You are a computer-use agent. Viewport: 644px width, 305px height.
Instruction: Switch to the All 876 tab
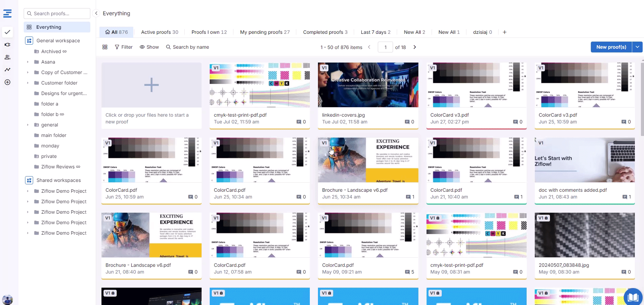click(x=116, y=32)
